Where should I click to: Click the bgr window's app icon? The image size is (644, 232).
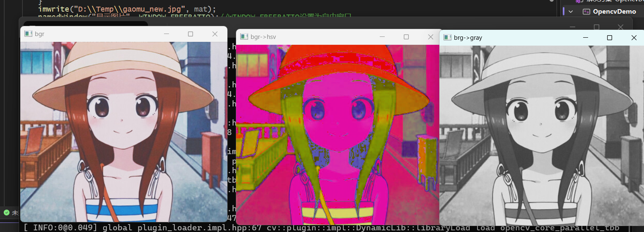tap(28, 34)
